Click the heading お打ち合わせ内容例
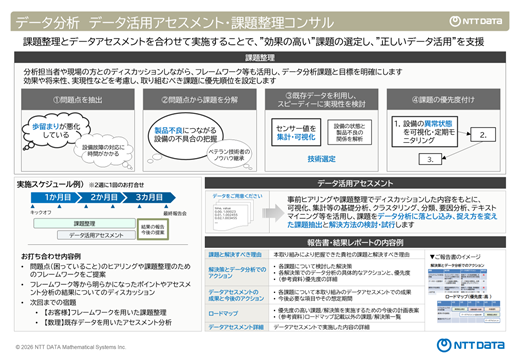Viewport: 520px width, 360px height. 51,256
